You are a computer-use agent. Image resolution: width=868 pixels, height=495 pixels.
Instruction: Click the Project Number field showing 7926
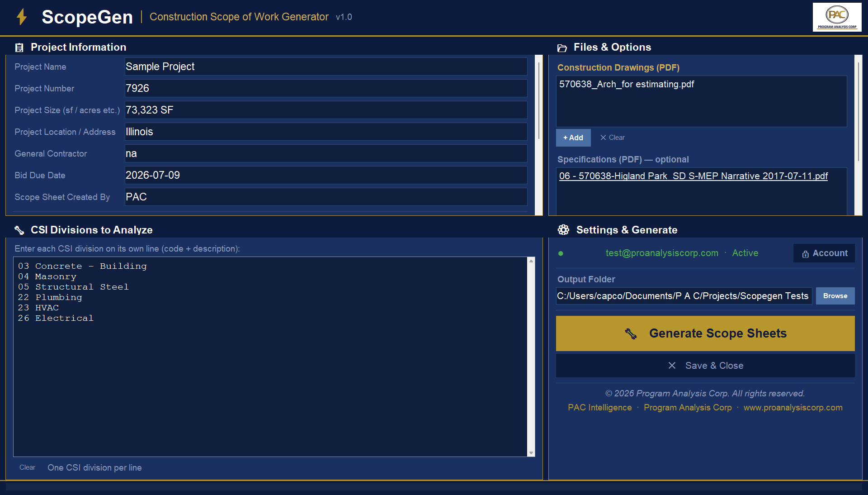325,88
